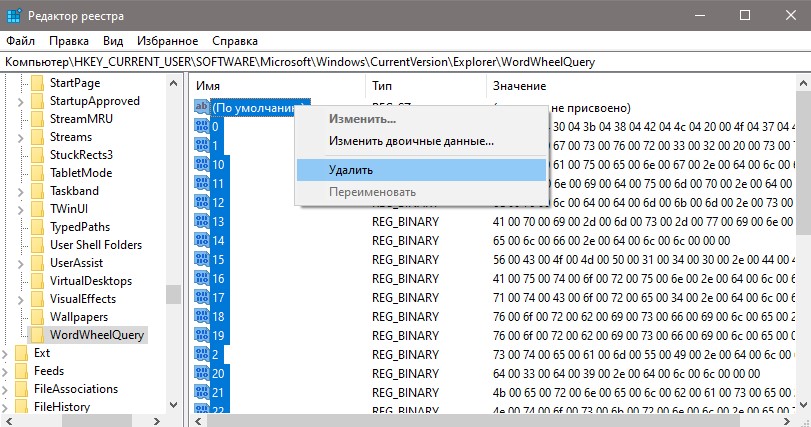Click the StreamMRU folder icon
The image size is (811, 427).
click(37, 119)
